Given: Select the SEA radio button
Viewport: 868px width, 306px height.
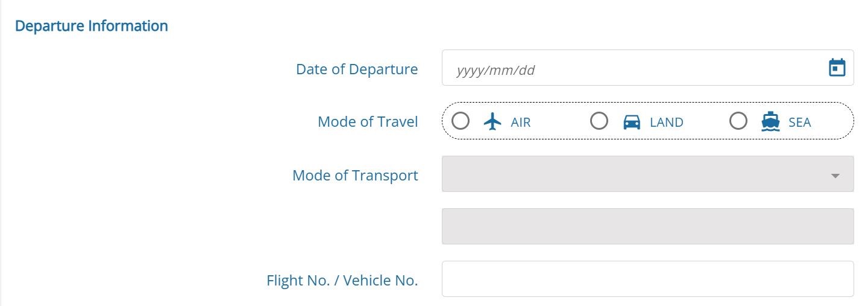Looking at the screenshot, I should [x=738, y=121].
